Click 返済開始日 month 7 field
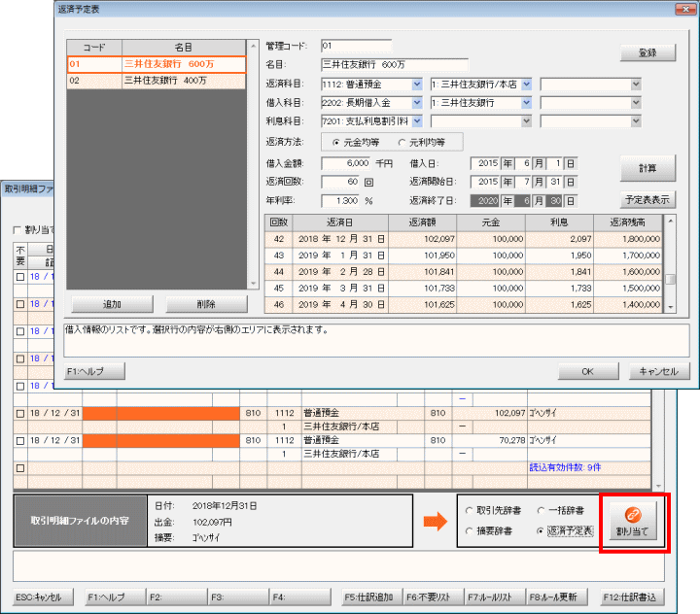700x614 pixels. click(523, 182)
